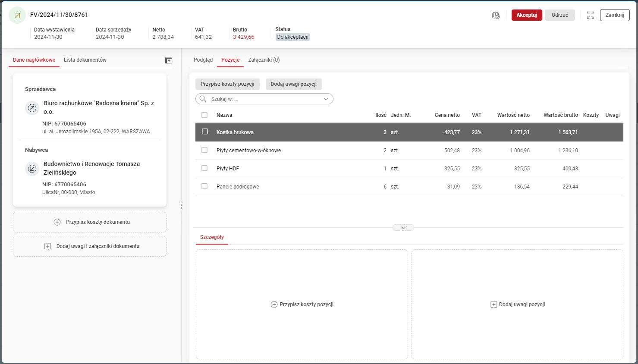638x364 pixels.
Task: Select the Płyty cementowo-włóknowe row name
Action: (248, 151)
